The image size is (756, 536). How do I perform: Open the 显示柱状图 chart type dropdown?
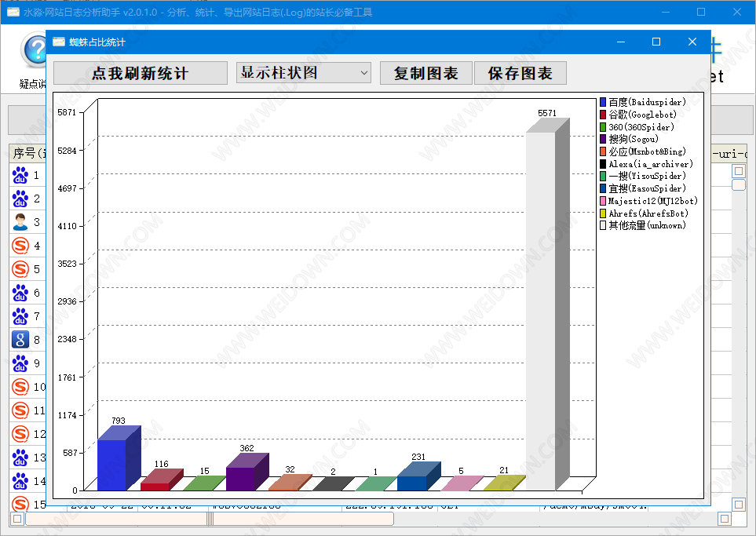click(303, 73)
